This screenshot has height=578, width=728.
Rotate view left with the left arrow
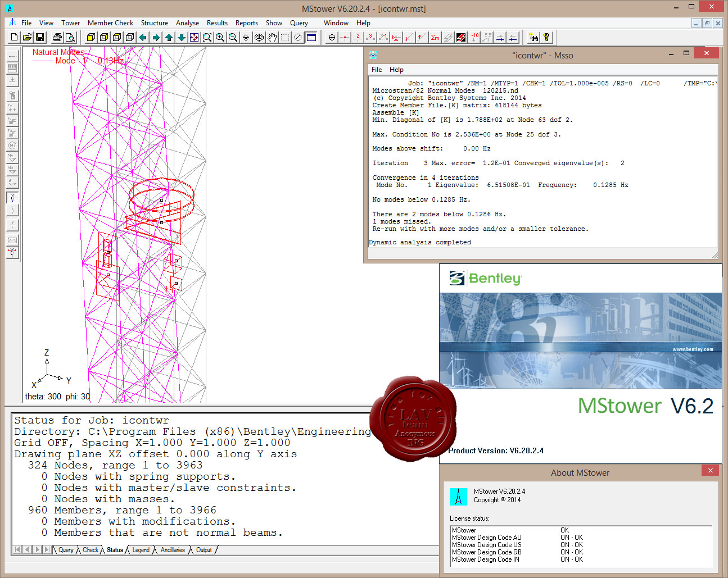143,37
